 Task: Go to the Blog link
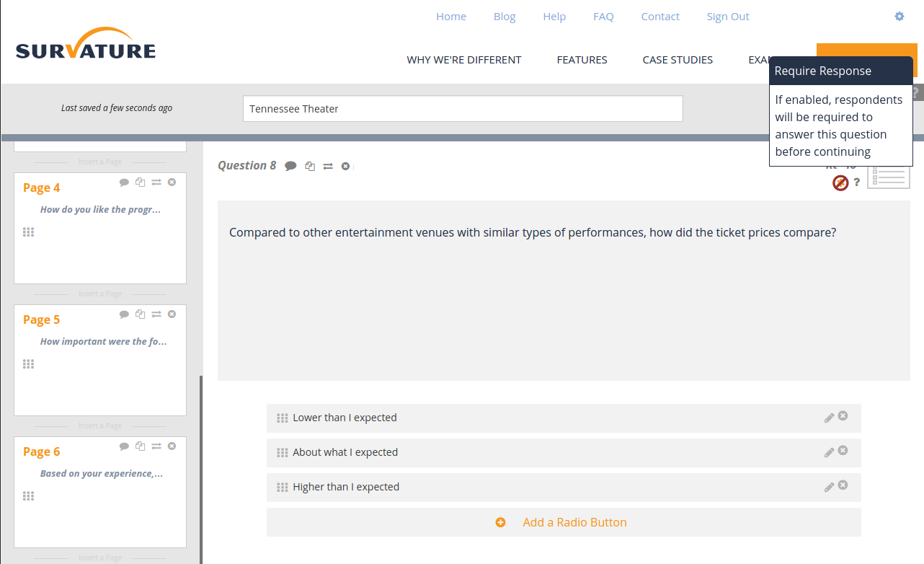tap(505, 17)
